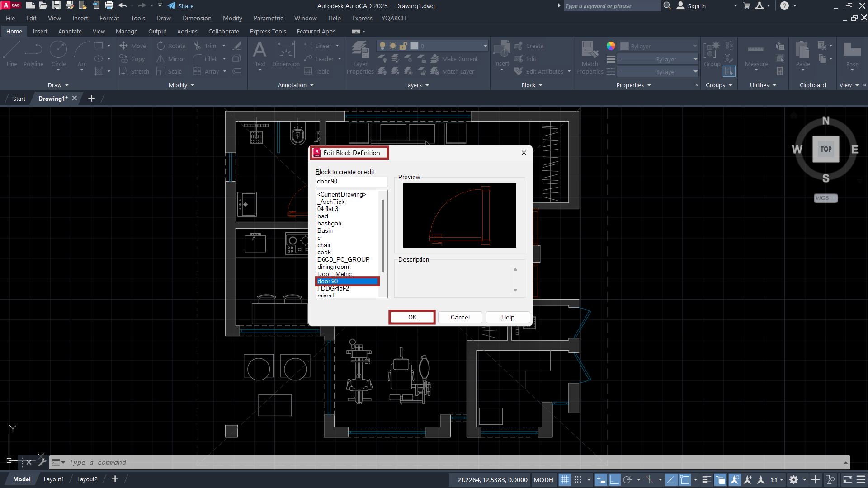
Task: Expand the Modify panel
Action: [181, 85]
